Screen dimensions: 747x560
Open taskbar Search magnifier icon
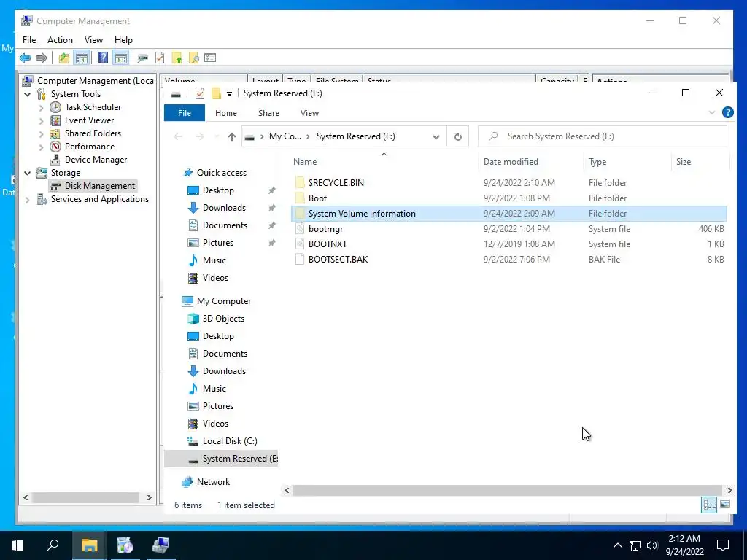53,545
